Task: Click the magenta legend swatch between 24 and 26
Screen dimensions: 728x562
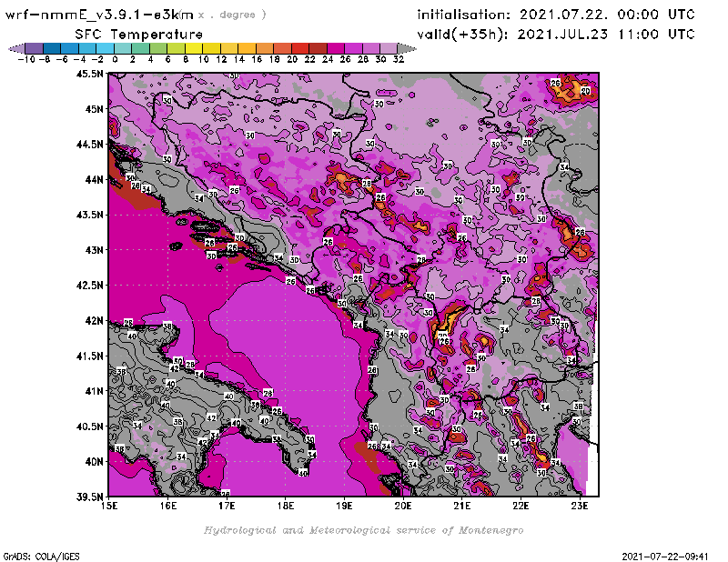Action: coord(336,48)
